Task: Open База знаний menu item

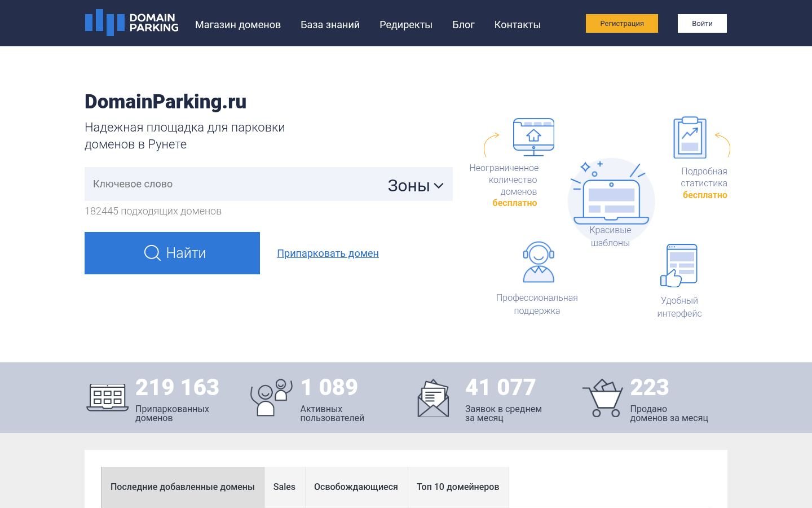Action: pos(330,25)
